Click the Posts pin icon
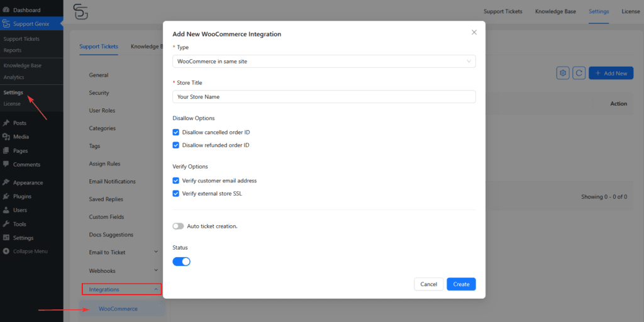This screenshot has width=644, height=322. [6, 123]
